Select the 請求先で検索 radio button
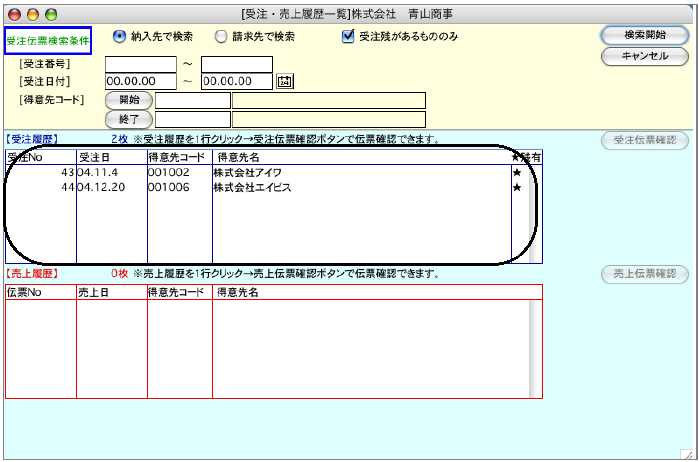This screenshot has height=462, width=699. [221, 37]
